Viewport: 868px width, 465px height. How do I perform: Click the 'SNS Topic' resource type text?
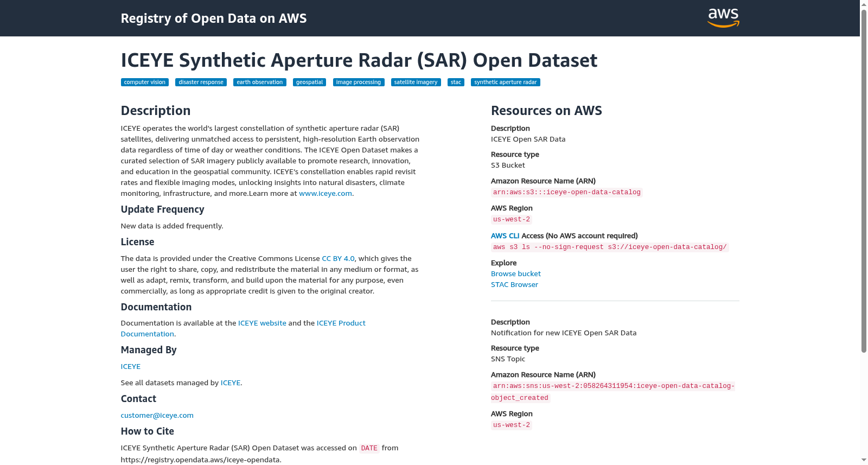click(508, 359)
